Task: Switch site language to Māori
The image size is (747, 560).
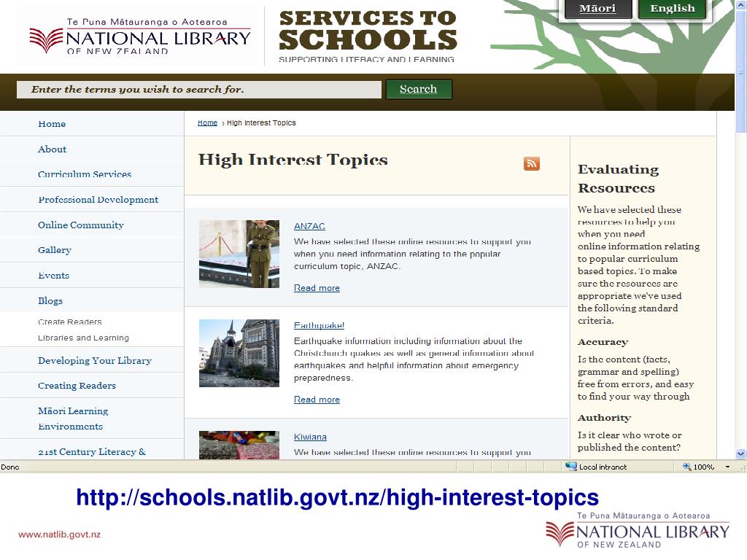Action: 598,9
